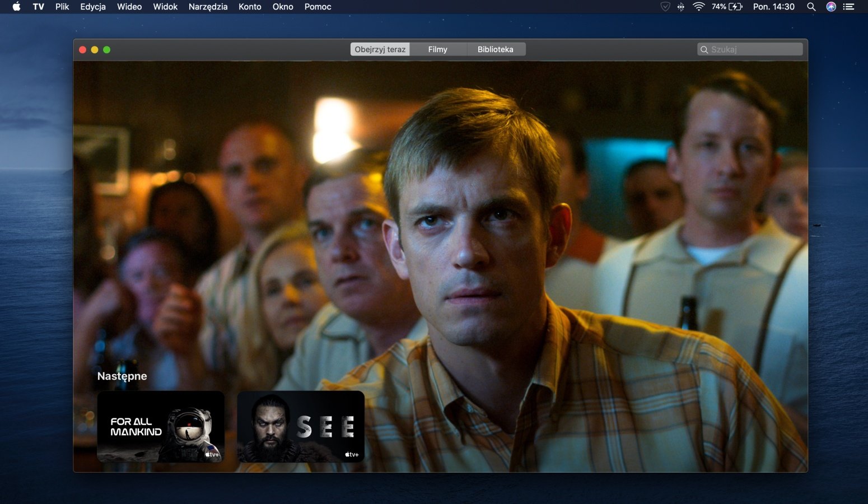
Task: Expand the Narzędzia menu
Action: (x=208, y=7)
